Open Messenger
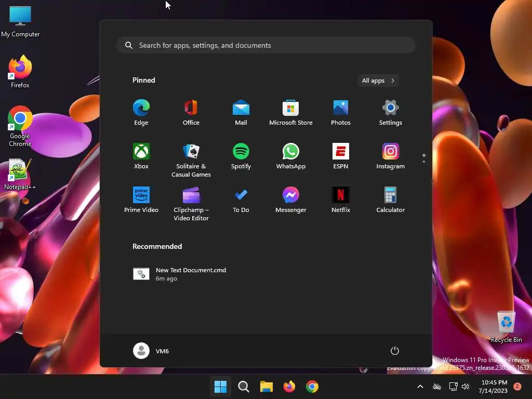Screen dimensions: 532x399 click(291, 200)
